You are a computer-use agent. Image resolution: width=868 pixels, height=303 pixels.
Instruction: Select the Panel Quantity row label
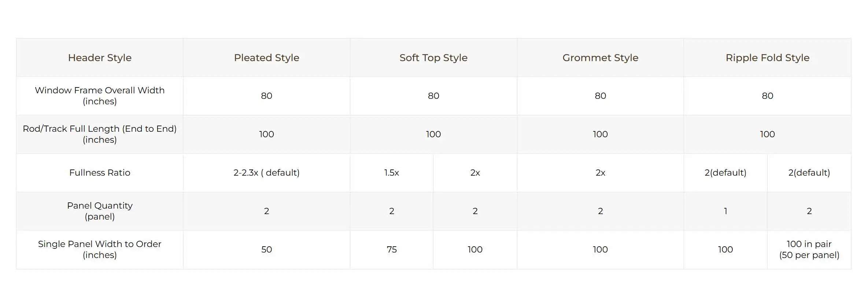100,211
